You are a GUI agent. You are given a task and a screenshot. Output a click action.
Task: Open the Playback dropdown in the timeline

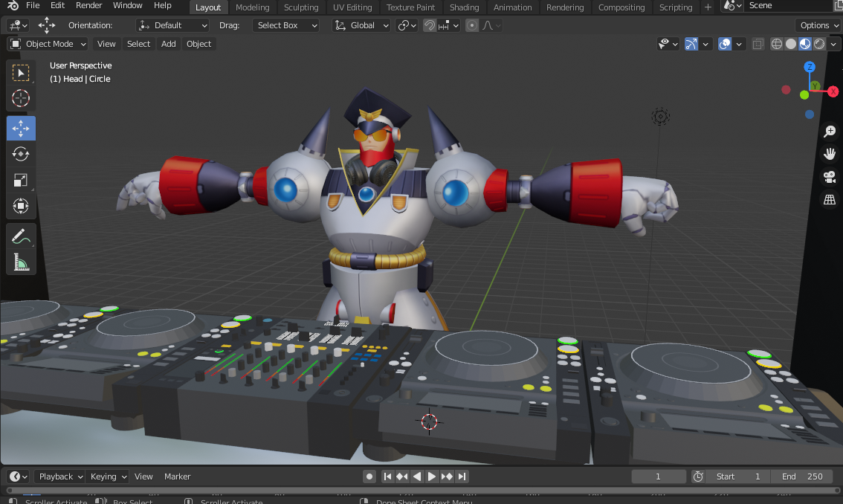click(x=59, y=476)
